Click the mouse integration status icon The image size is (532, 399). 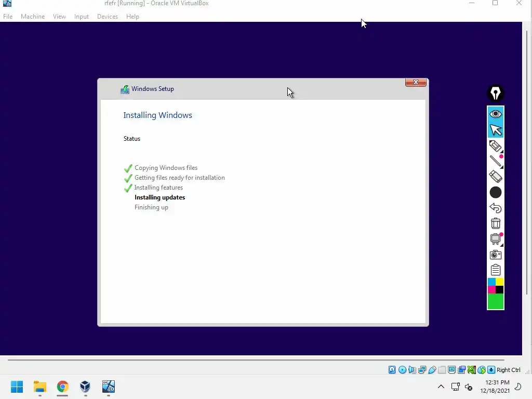click(481, 370)
